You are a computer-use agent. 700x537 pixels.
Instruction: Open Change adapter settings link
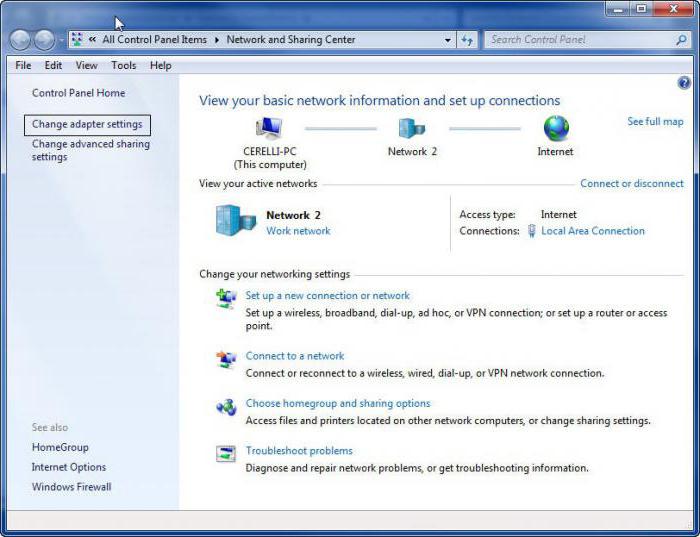pos(87,124)
